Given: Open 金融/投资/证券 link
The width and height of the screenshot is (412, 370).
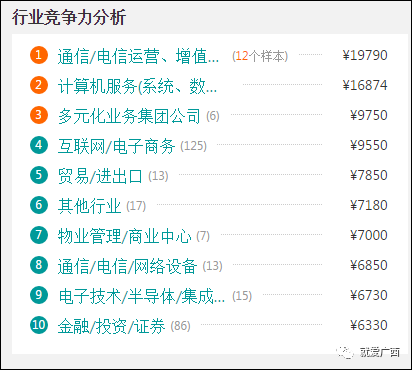Looking at the screenshot, I should pos(111,326).
